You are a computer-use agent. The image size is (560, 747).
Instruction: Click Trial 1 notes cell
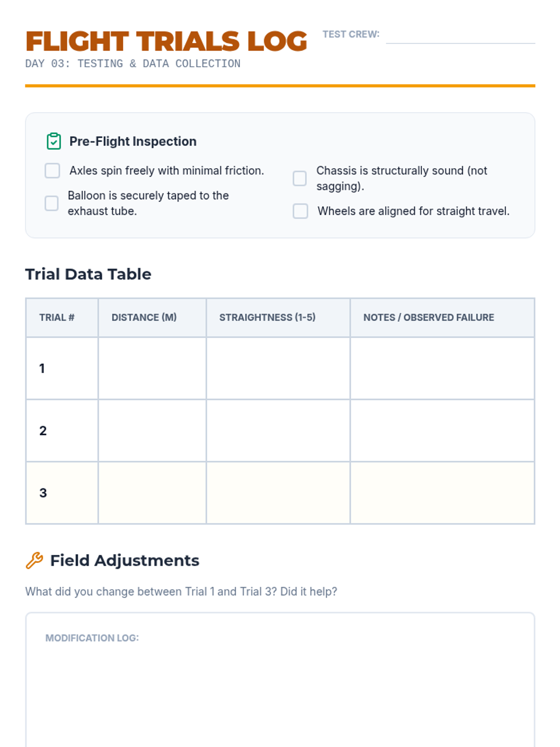point(442,368)
